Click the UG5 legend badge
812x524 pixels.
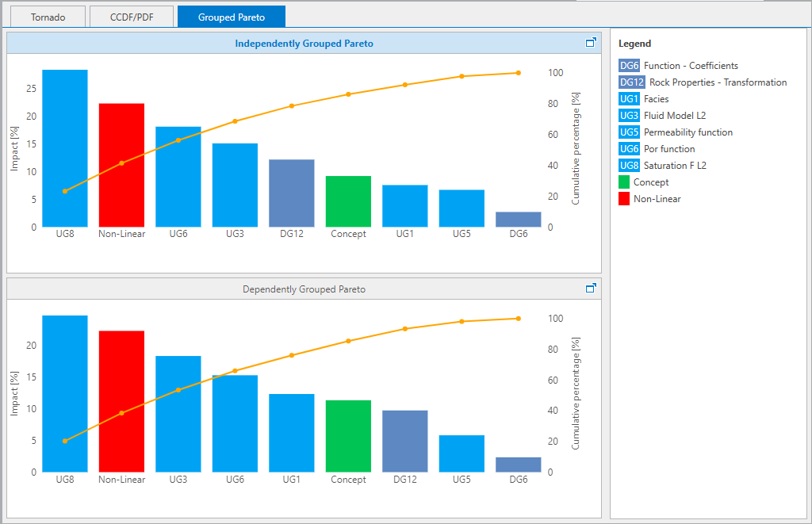pyautogui.click(x=629, y=132)
